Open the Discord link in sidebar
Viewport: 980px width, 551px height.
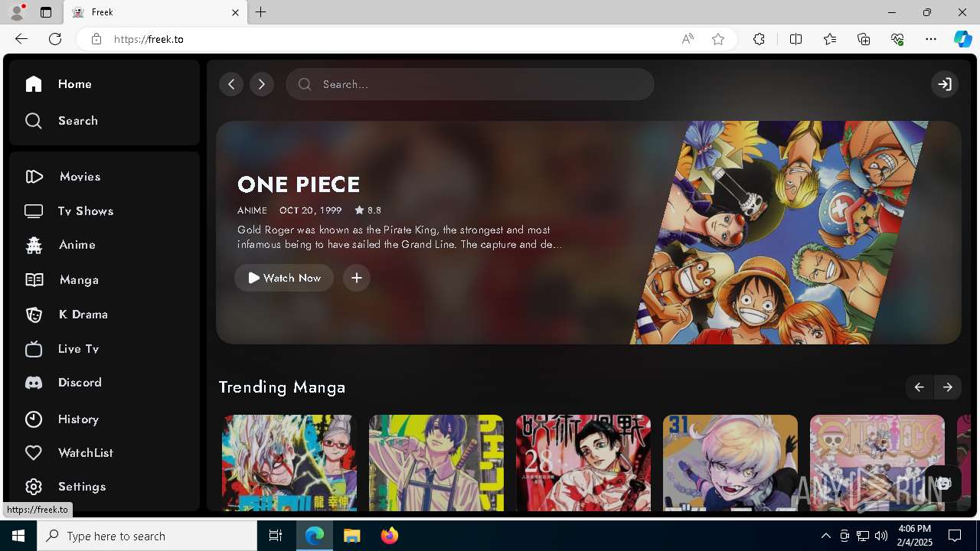63,383
